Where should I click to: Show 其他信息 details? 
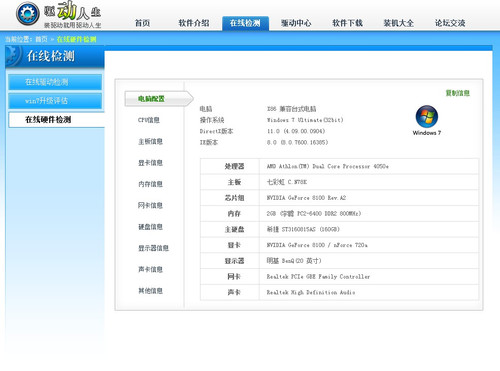coord(150,291)
